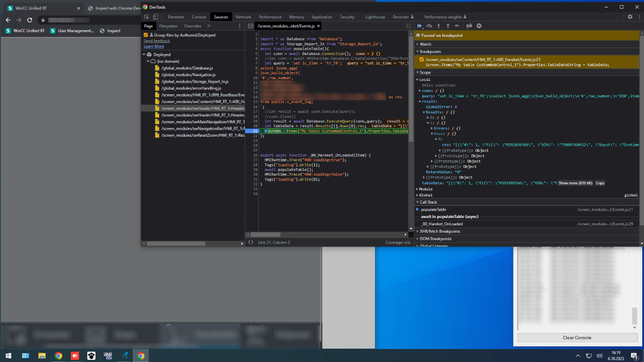The width and height of the screenshot is (644, 362).
Task: Open the Console tab
Action: 199,17
